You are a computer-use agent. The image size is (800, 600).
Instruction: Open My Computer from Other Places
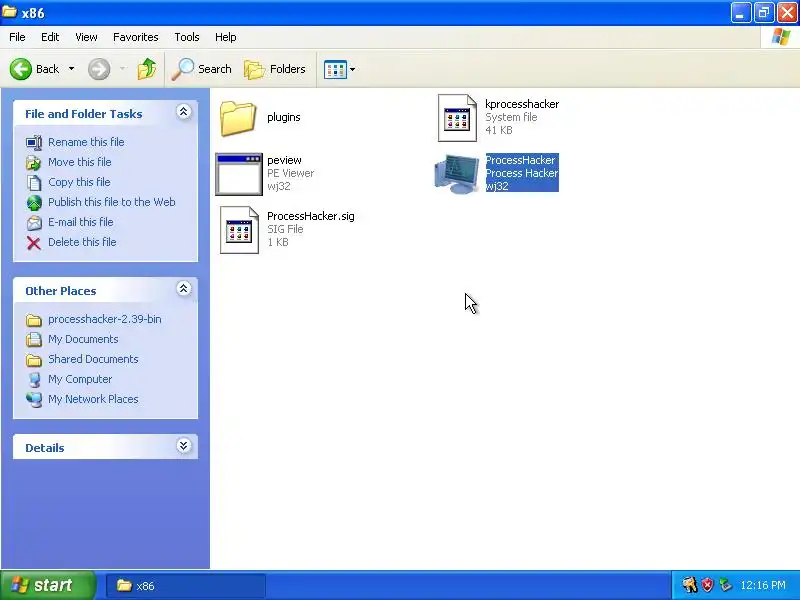click(80, 379)
